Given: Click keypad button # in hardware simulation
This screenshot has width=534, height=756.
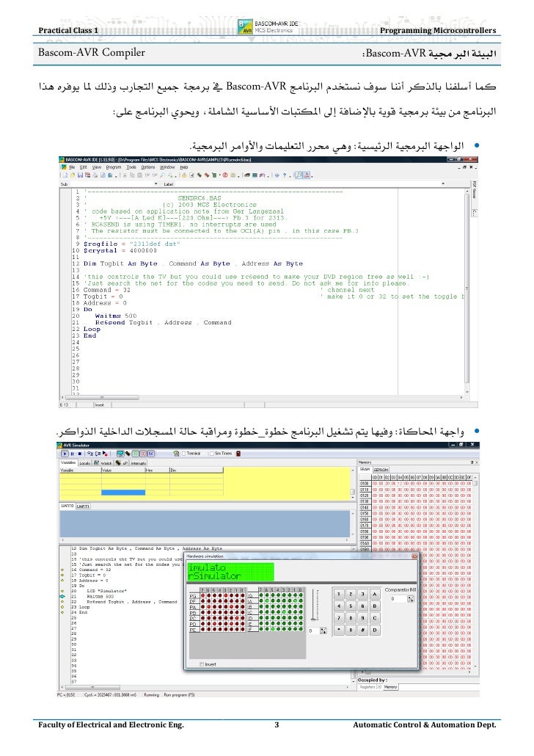Looking at the screenshot, I should tap(362, 630).
